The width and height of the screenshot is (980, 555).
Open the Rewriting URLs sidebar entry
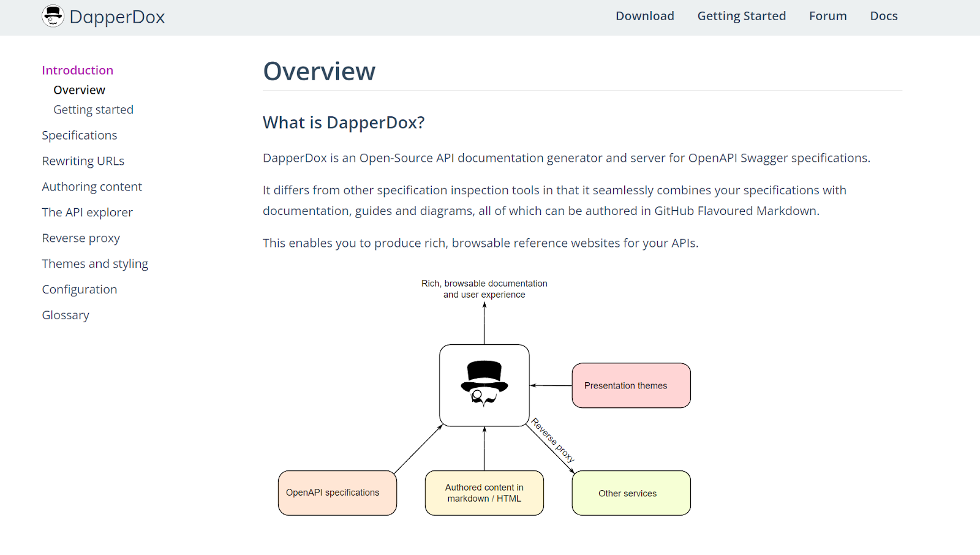(83, 160)
